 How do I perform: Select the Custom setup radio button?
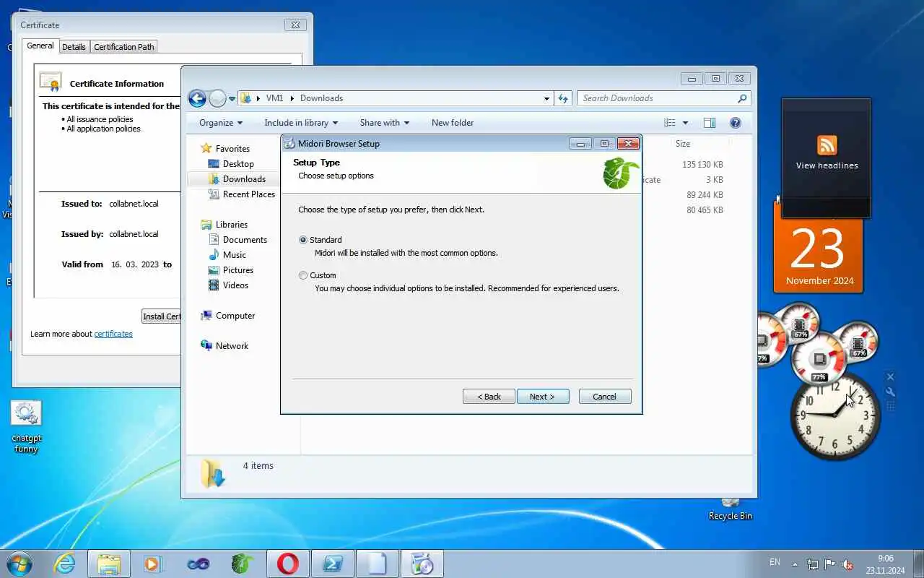[x=303, y=275]
